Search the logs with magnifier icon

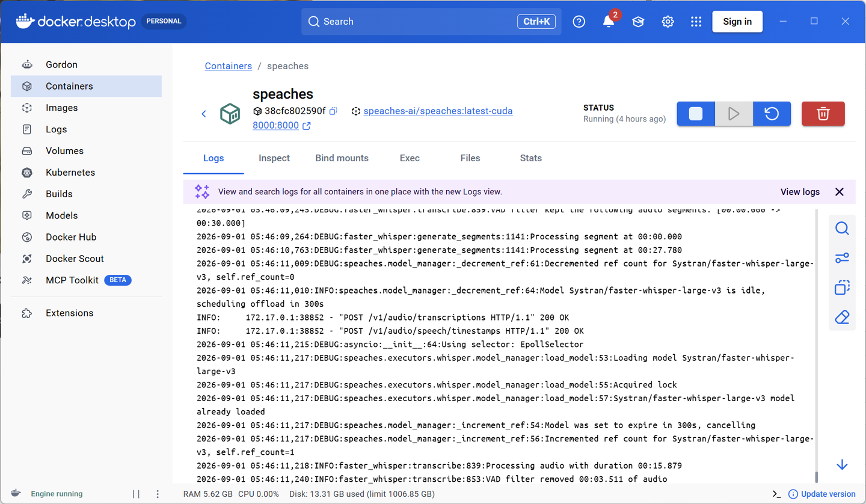[x=842, y=229]
